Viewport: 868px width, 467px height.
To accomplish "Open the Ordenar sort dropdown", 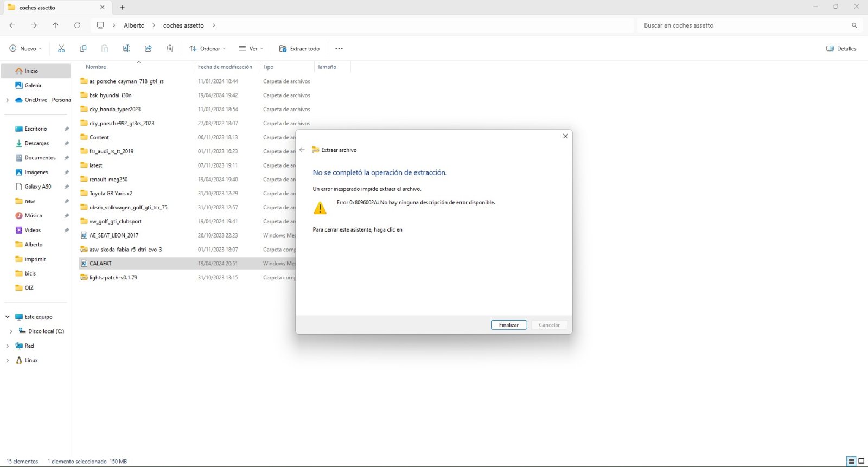I will click(x=208, y=49).
